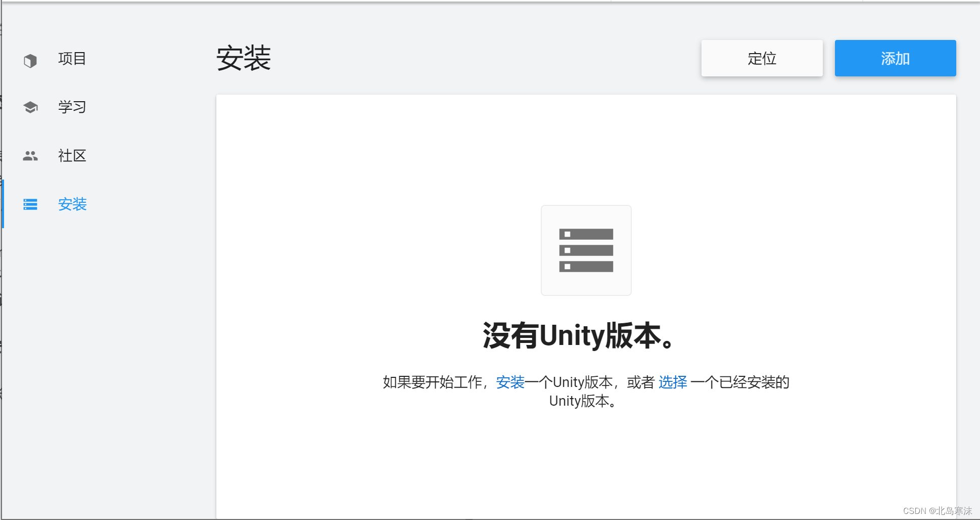Screen dimensions: 980x520
Task: Click the 定位 button to locate an install
Action: click(x=762, y=58)
